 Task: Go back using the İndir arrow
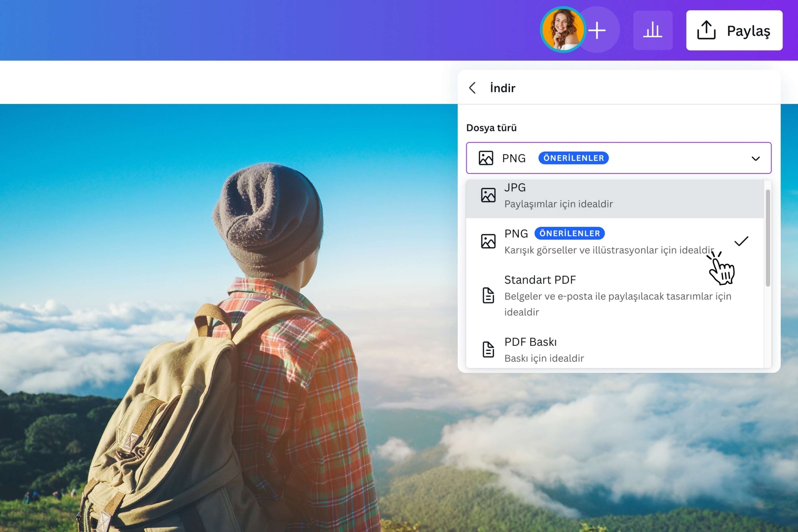pyautogui.click(x=472, y=88)
